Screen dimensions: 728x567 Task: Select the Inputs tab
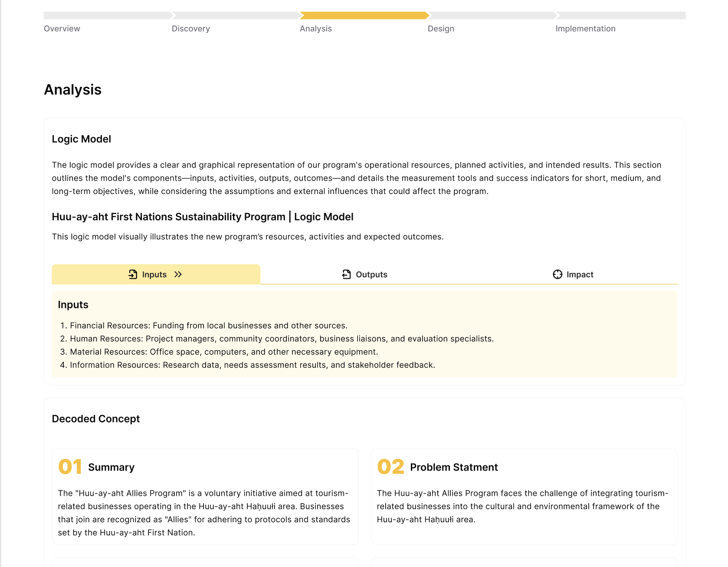(x=156, y=274)
